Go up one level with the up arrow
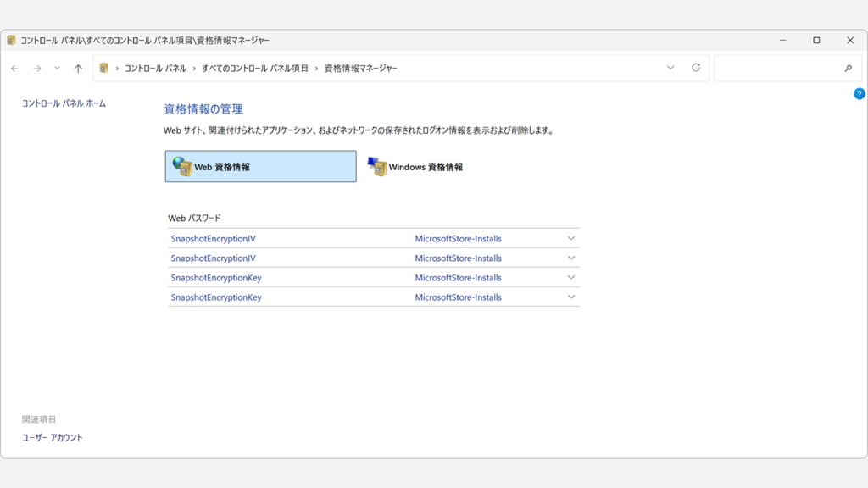Image resolution: width=868 pixels, height=488 pixels. click(77, 68)
